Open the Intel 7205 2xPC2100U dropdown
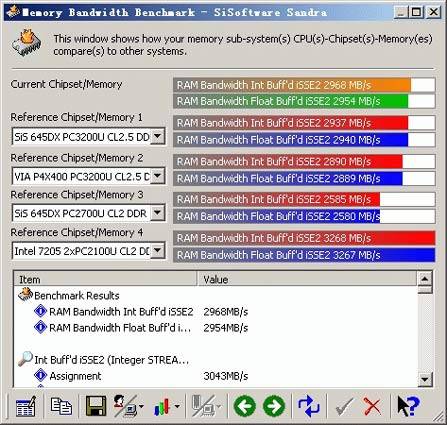Screen dimensions: 447x425 [x=157, y=250]
